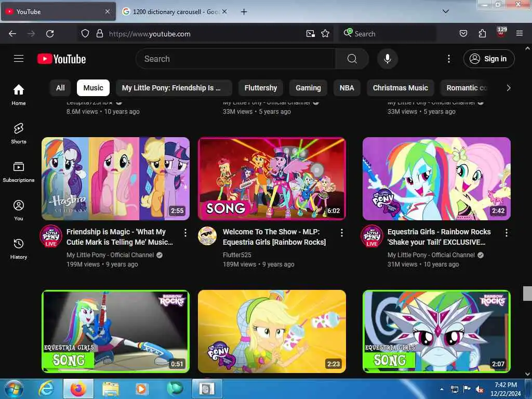Open options for 'Shake your Tail' video
The image size is (532, 399).
(506, 233)
